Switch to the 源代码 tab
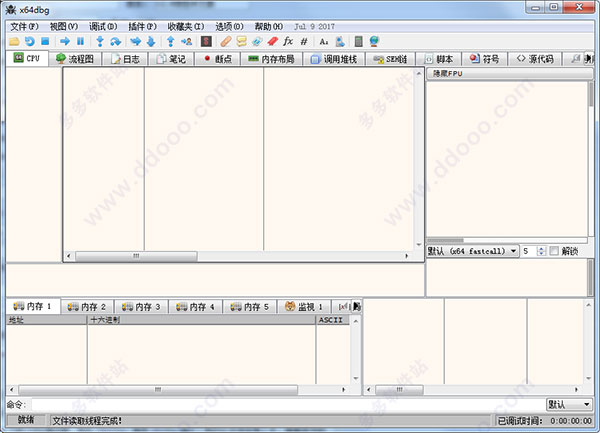The image size is (600, 433). [535, 59]
